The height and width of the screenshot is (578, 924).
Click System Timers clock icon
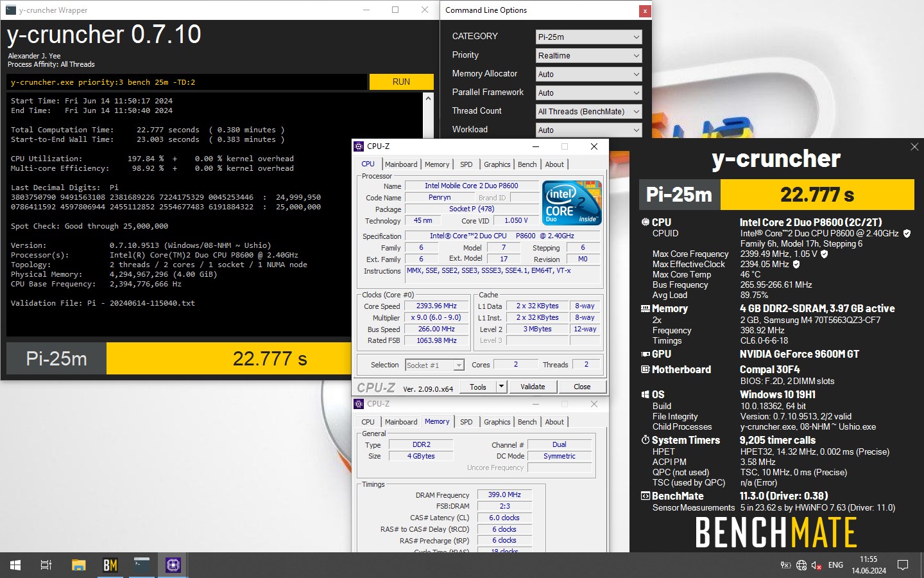click(646, 441)
